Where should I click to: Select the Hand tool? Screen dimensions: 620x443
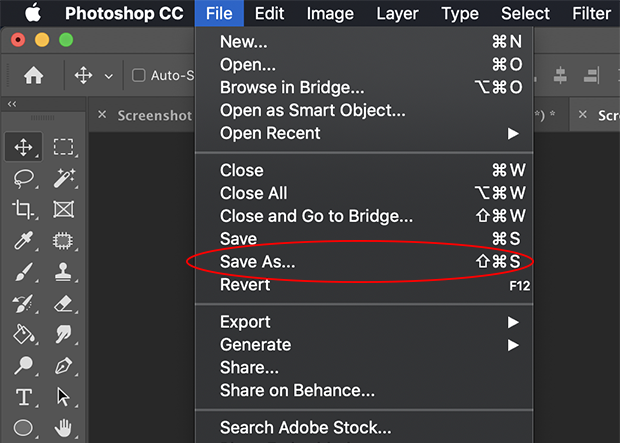coord(63,428)
